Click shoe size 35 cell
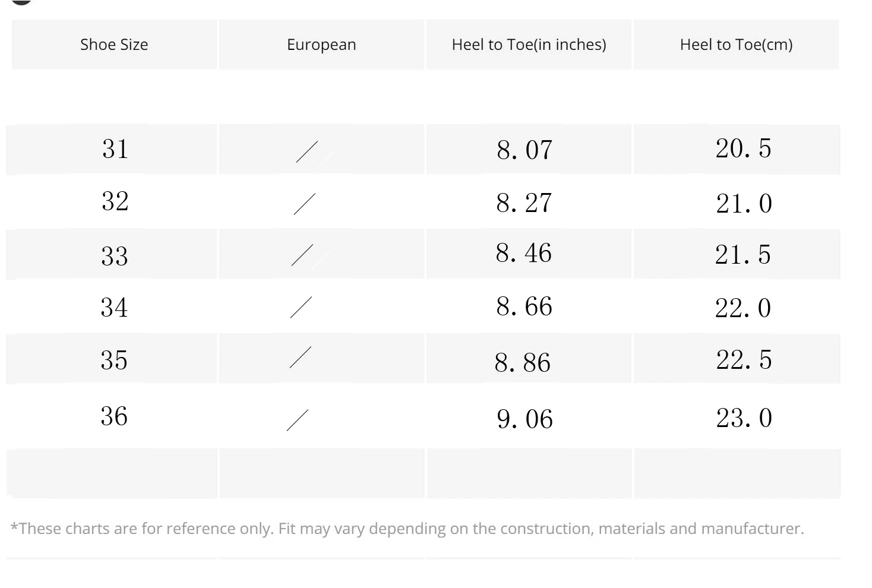872x588 pixels. 114,360
